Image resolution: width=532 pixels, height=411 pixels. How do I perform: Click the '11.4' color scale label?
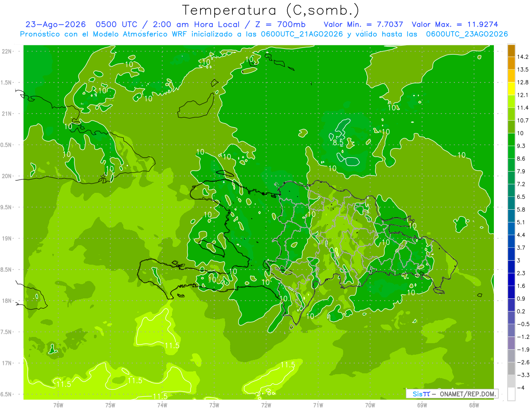[x=523, y=107]
